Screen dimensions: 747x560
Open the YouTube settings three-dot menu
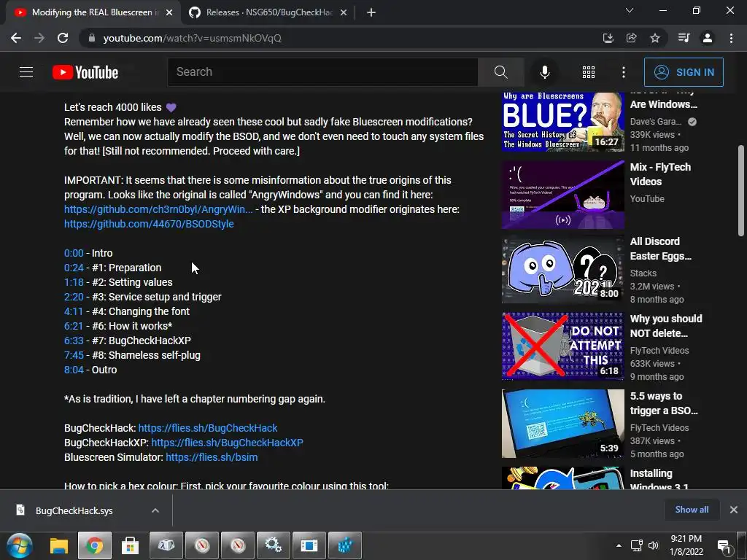click(x=624, y=72)
